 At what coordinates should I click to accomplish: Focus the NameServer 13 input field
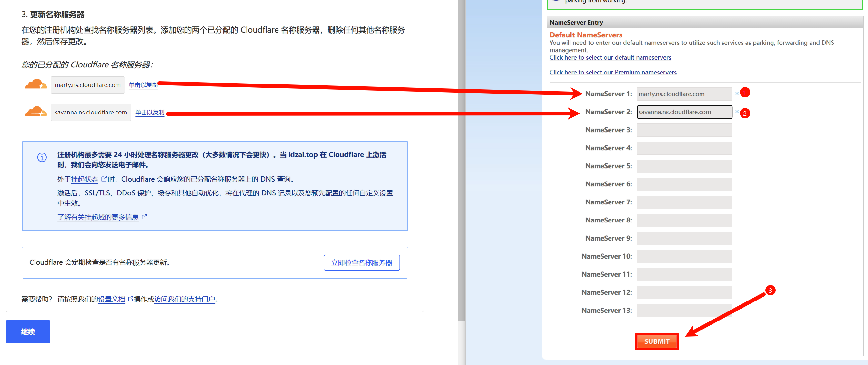point(684,311)
